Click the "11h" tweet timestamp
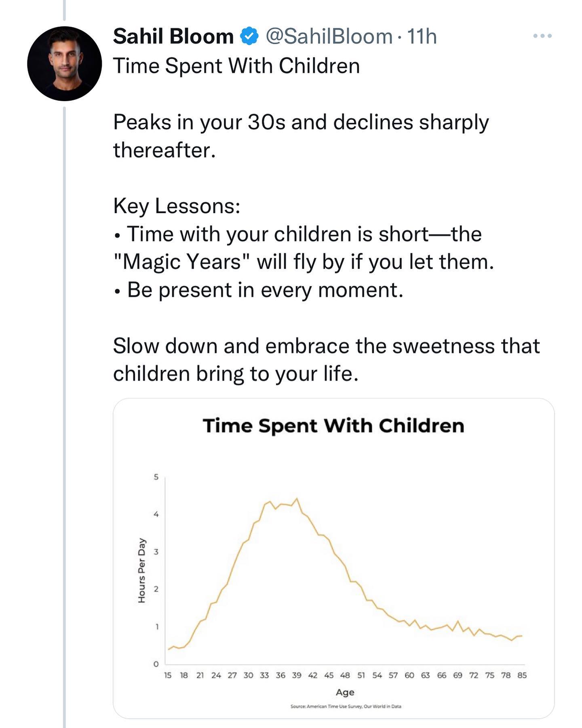 pyautogui.click(x=422, y=36)
